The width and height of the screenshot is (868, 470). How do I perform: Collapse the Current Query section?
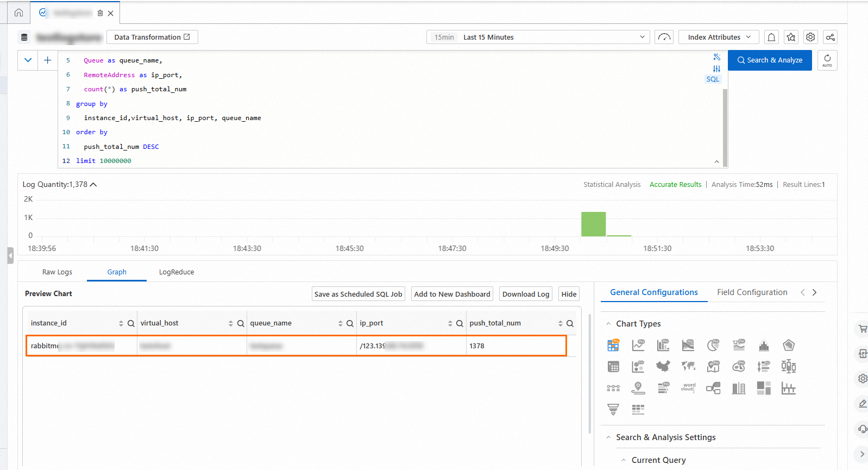(x=624, y=460)
